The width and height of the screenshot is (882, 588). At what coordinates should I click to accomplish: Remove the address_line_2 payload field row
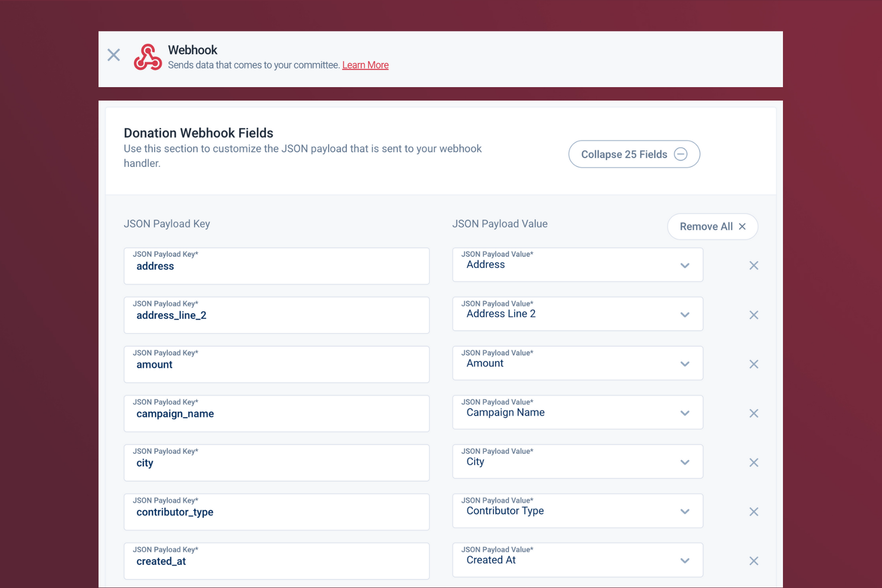coord(754,315)
